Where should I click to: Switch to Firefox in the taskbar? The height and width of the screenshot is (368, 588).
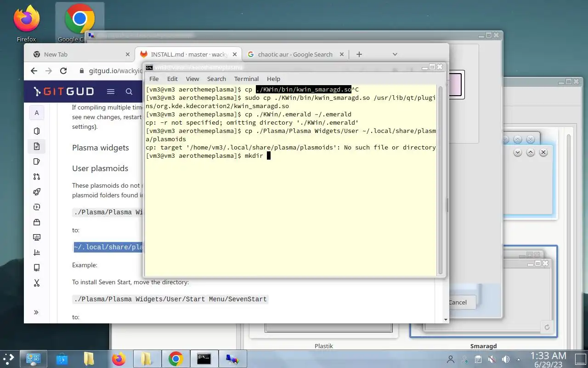coord(119,359)
